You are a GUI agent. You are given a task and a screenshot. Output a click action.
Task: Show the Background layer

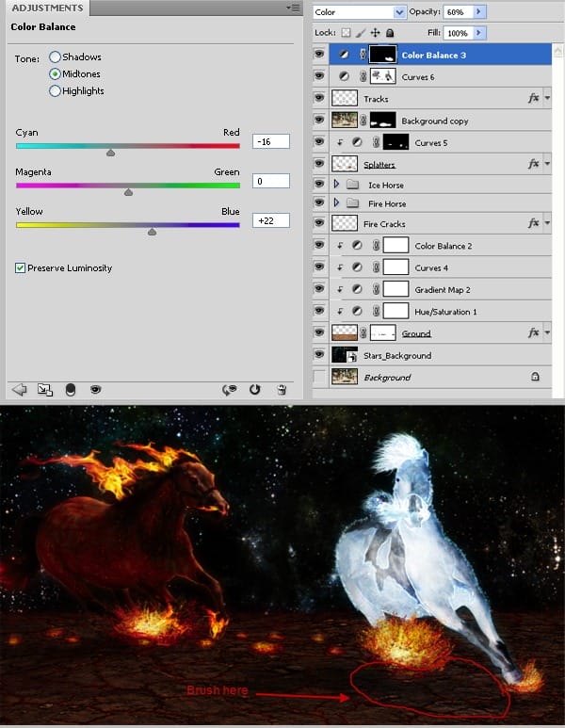coord(319,377)
